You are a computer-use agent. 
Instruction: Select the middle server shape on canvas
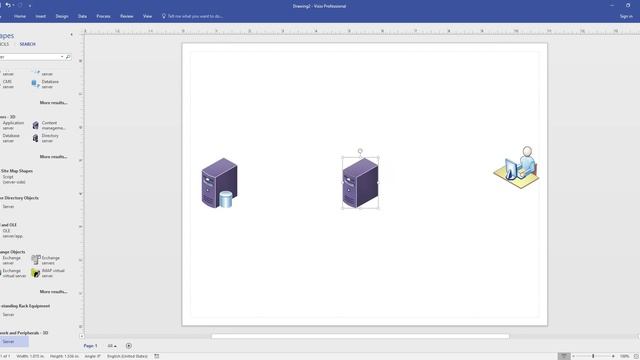(x=360, y=183)
